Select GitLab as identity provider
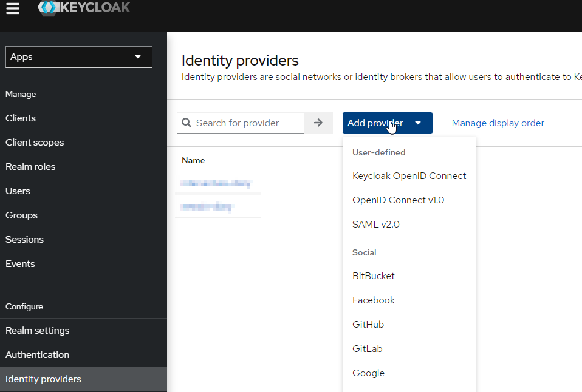The width and height of the screenshot is (582, 392). pos(367,348)
